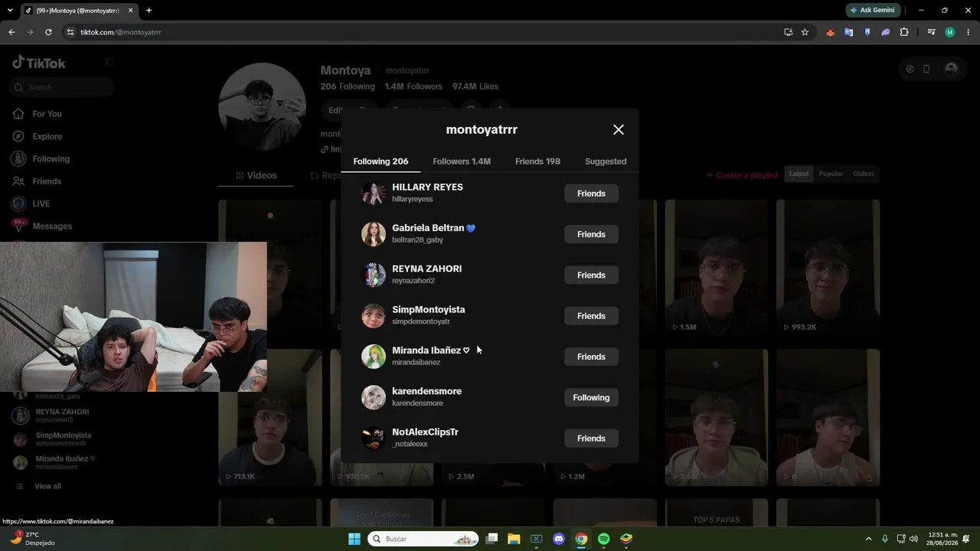The height and width of the screenshot is (551, 980).
Task: Open video thumbnail with 993.2K views
Action: pos(828,268)
